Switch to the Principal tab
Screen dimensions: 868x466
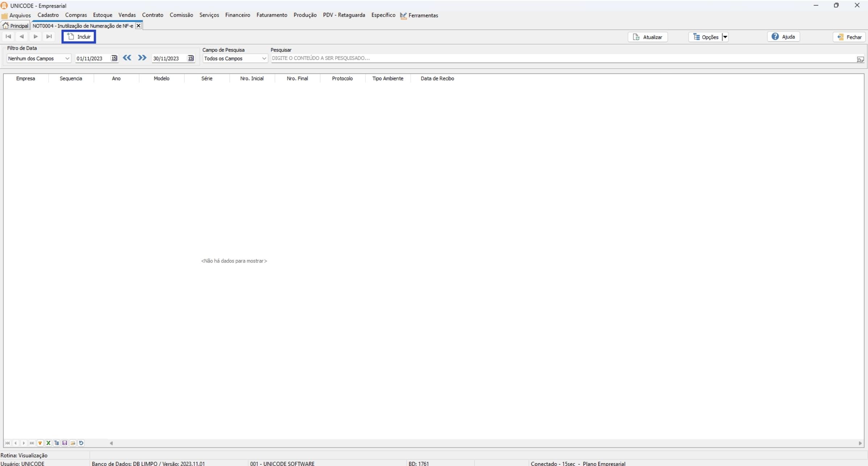point(16,26)
